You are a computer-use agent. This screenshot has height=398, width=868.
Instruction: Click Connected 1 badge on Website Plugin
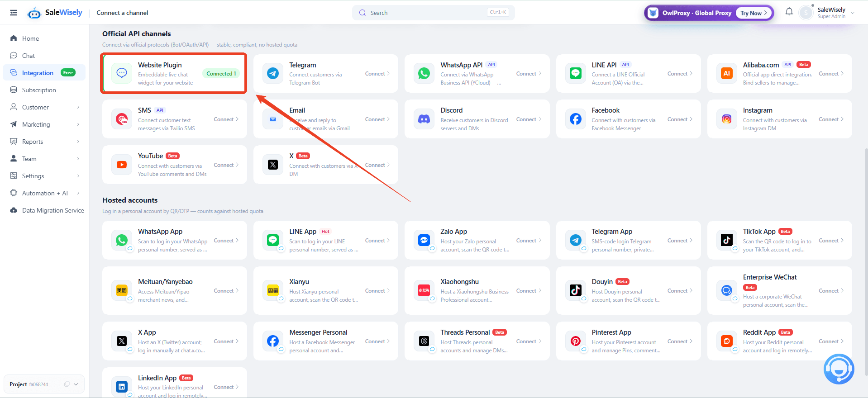(221, 74)
